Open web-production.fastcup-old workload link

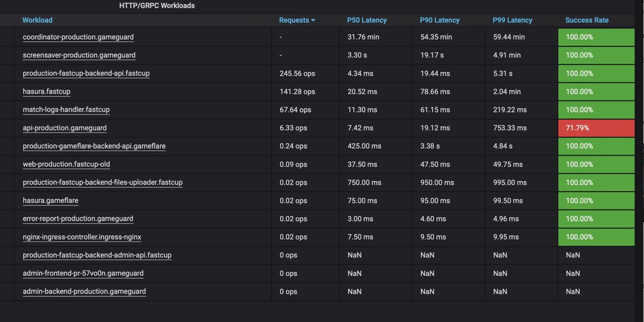[66, 164]
